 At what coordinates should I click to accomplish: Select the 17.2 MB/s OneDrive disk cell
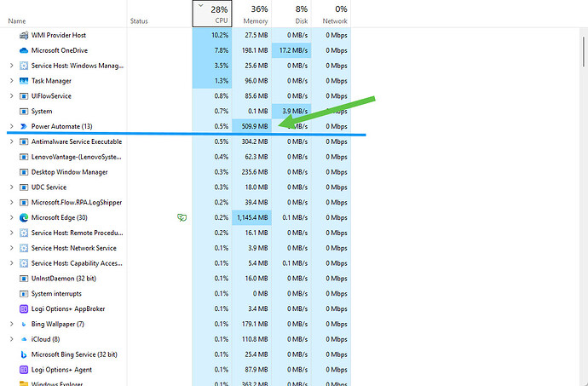click(x=291, y=50)
